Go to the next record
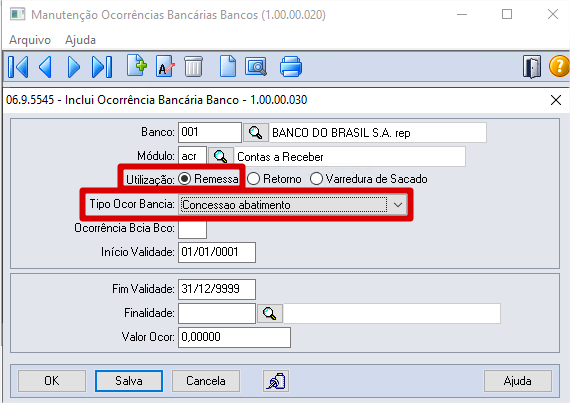 [x=74, y=67]
